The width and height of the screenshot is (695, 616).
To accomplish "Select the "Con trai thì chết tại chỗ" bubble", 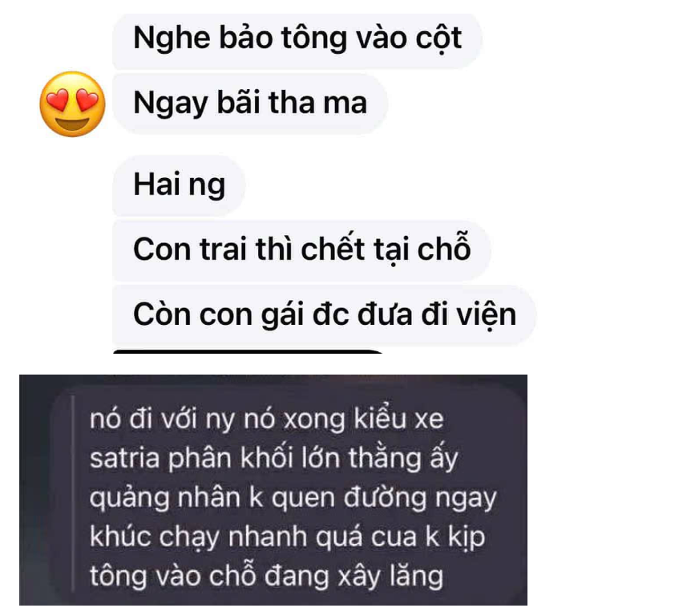I will pyautogui.click(x=301, y=249).
